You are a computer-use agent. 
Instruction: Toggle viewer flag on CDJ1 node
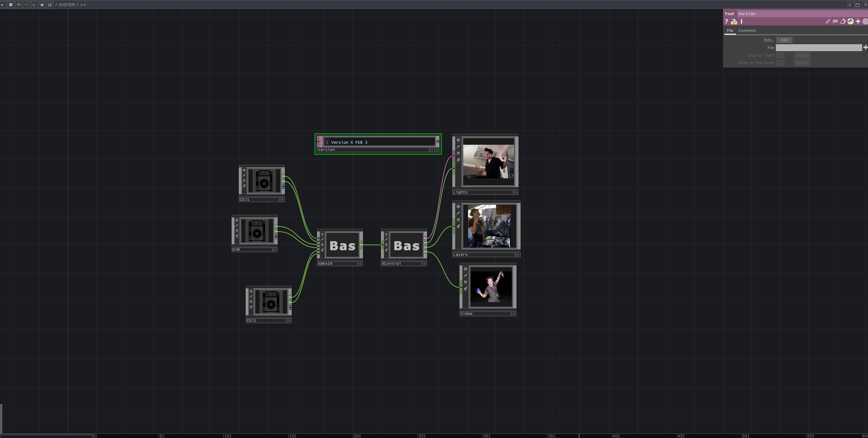244,170
